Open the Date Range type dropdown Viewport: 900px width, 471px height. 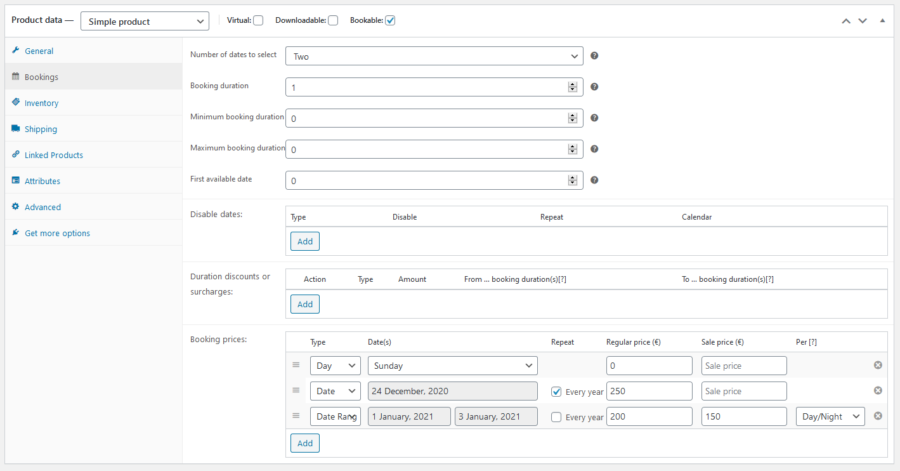pos(335,416)
